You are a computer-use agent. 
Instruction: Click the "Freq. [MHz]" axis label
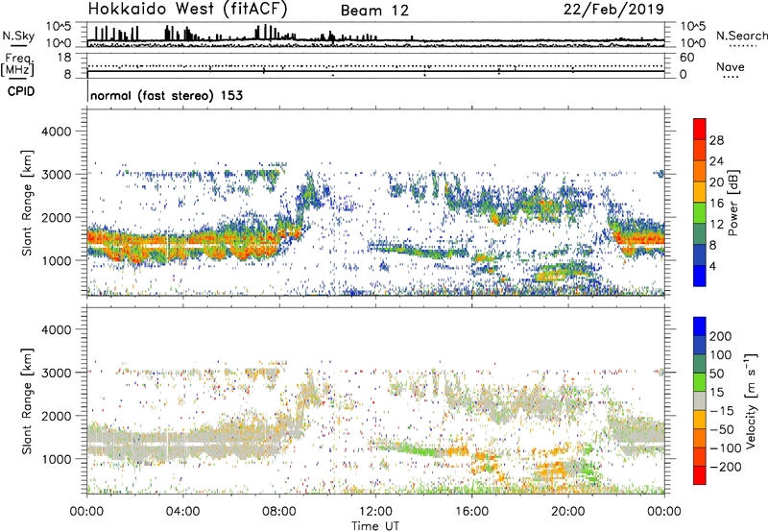[x=17, y=65]
